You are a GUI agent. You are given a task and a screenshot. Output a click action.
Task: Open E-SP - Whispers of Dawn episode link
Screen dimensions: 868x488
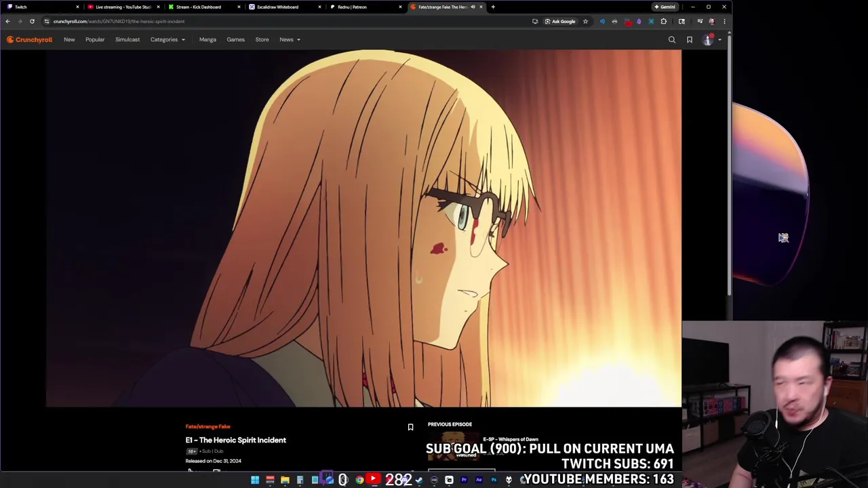510,439
